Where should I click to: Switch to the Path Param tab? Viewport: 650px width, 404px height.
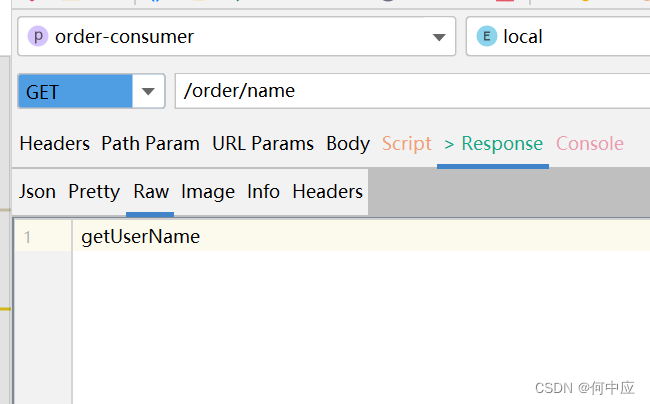150,144
